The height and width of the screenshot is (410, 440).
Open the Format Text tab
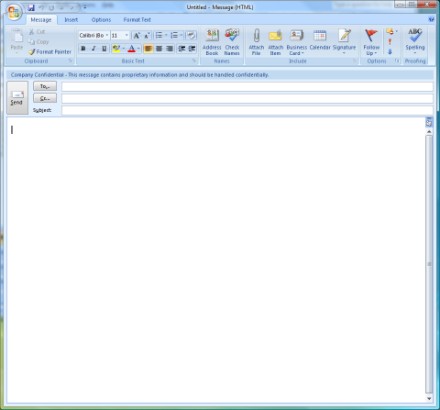[137, 20]
